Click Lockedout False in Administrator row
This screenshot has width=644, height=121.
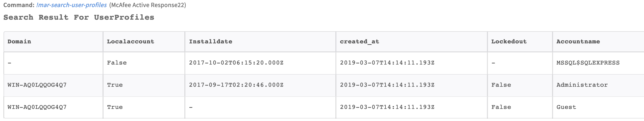tap(501, 85)
